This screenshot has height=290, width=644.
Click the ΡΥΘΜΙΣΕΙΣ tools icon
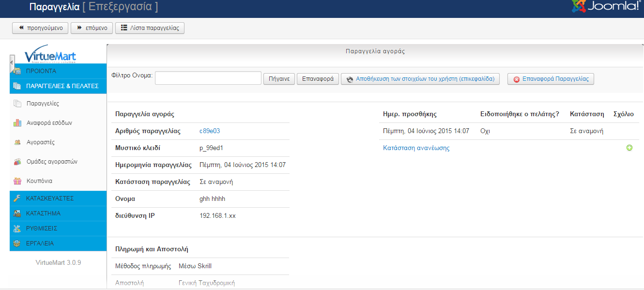[17, 229]
